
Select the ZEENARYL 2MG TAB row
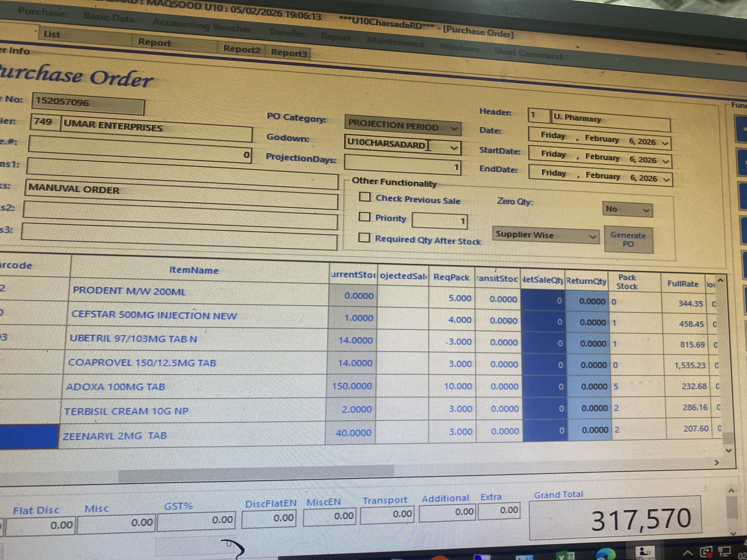point(115,436)
